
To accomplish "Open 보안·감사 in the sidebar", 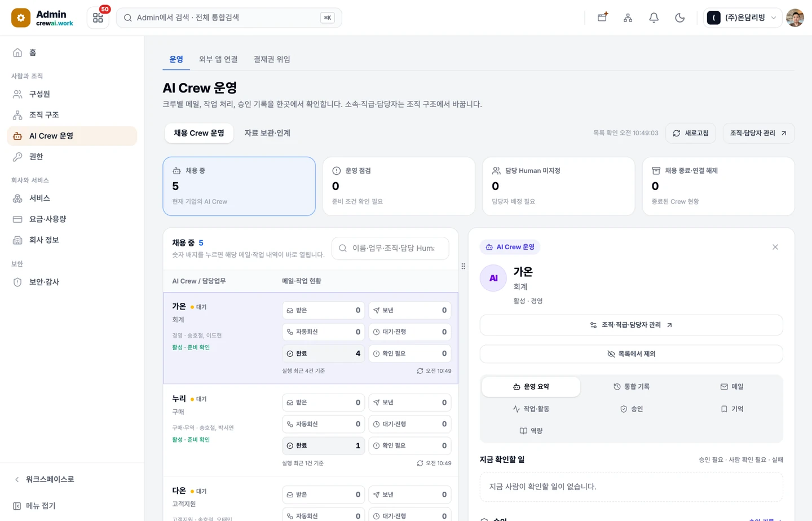I will coord(72,282).
